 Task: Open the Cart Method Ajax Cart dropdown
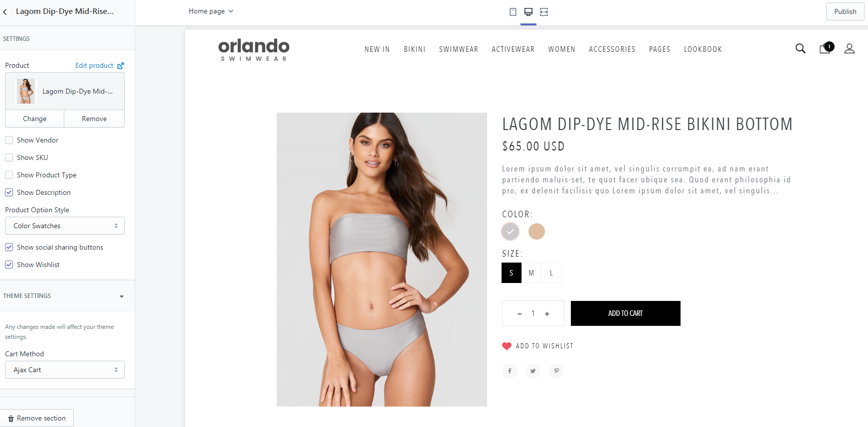[65, 370]
